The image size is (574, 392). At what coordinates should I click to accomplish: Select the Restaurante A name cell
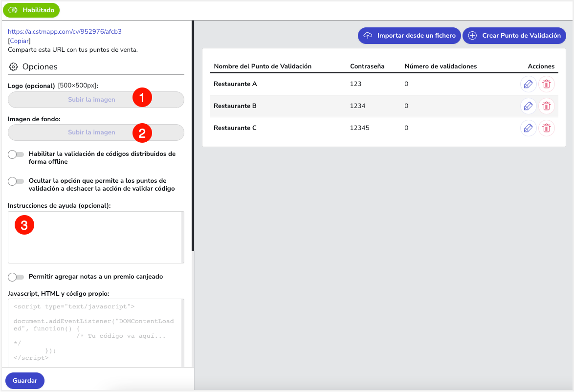coord(235,84)
